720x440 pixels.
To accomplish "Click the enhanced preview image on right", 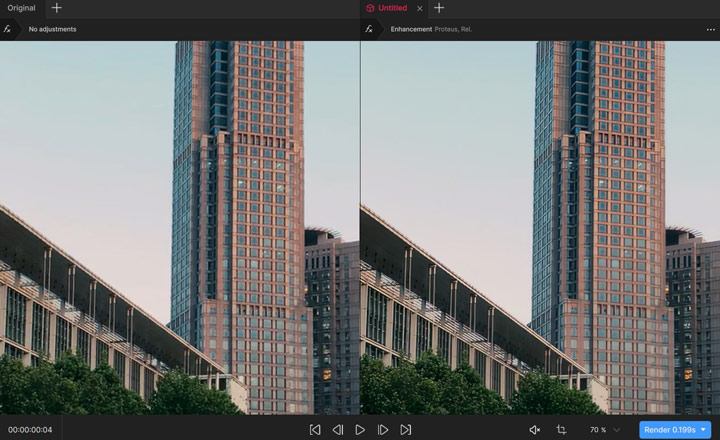I will pyautogui.click(x=540, y=228).
